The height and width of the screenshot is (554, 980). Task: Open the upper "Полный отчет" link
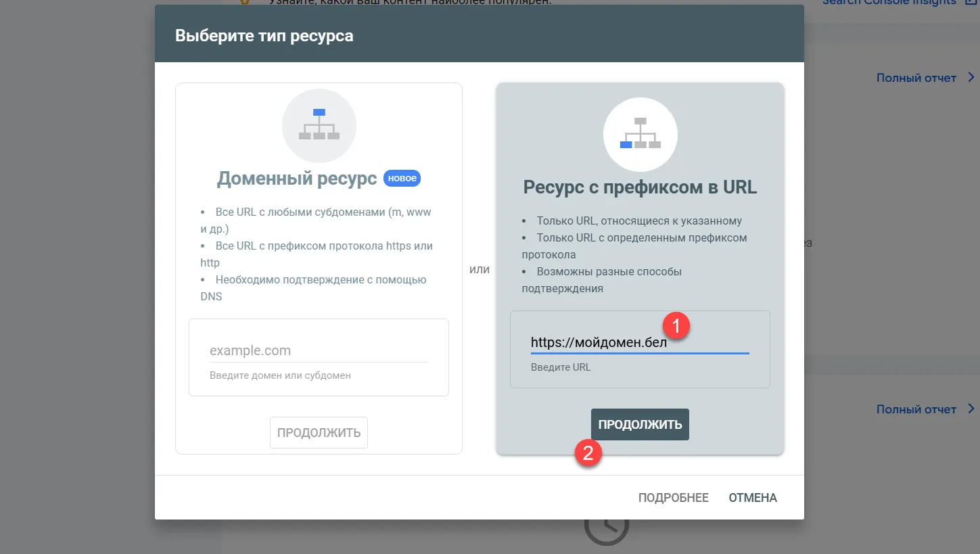(x=916, y=78)
